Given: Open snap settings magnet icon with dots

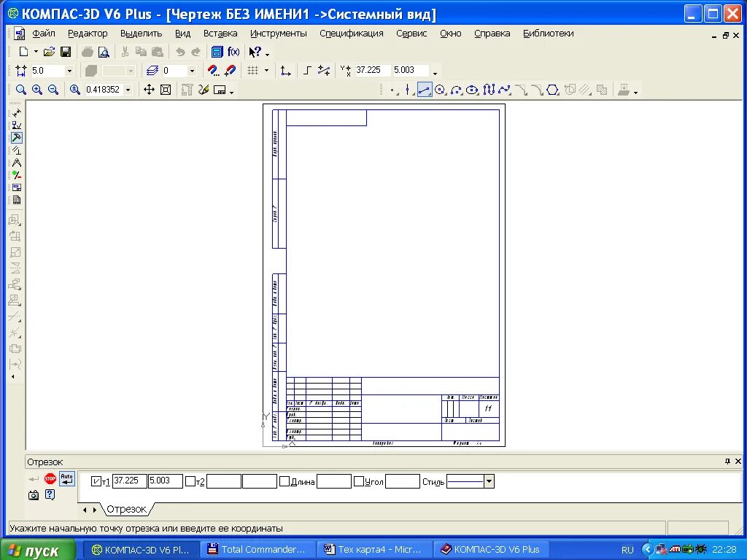Looking at the screenshot, I should tap(214, 71).
